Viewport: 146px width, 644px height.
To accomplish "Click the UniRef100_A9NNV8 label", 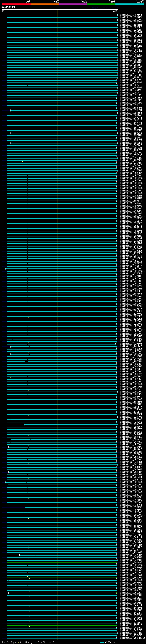I will pos(131,424).
